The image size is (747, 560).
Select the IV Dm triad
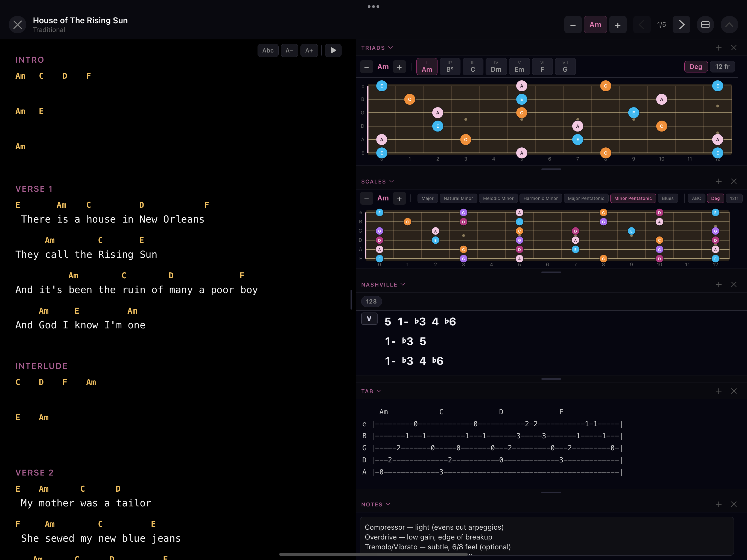click(496, 66)
